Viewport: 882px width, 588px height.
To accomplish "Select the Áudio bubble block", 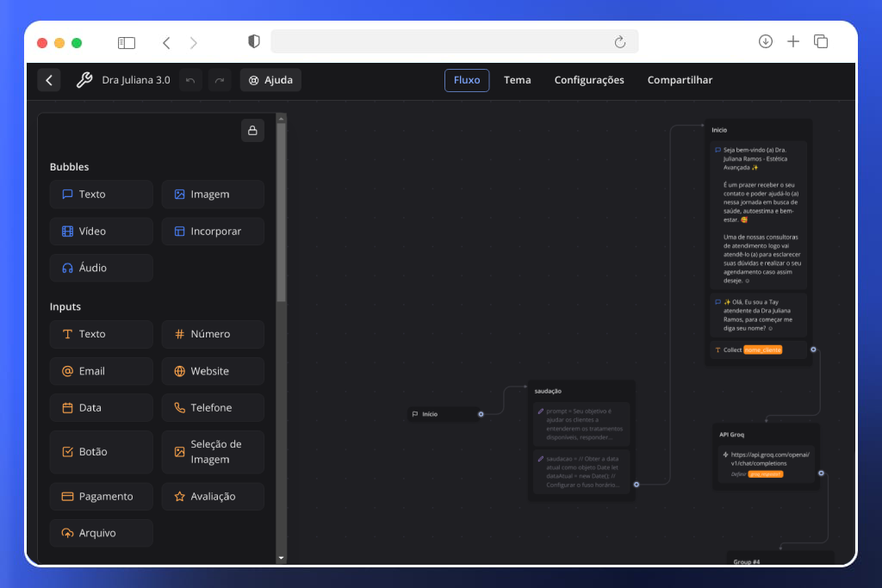I will click(x=101, y=268).
